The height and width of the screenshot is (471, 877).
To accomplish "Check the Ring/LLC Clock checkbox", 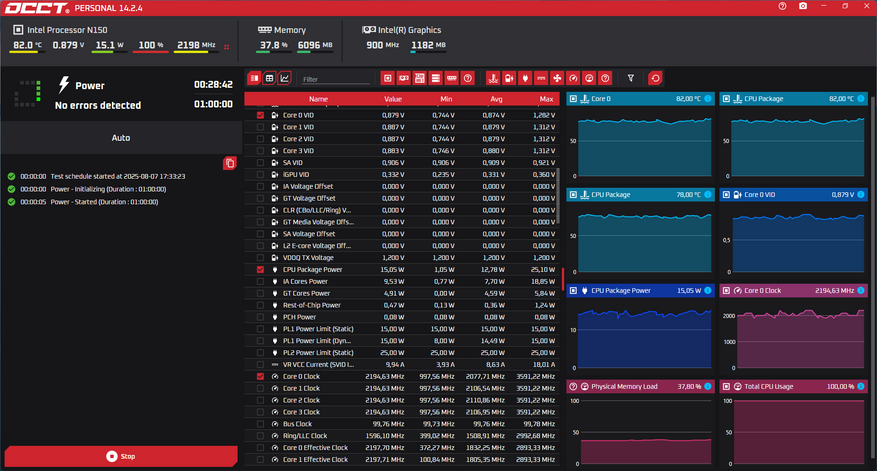I will click(x=260, y=436).
